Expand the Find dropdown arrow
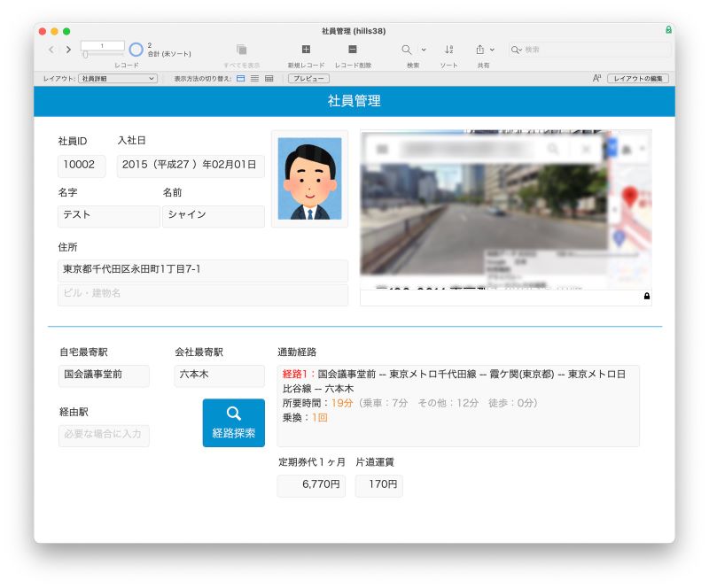This screenshot has height=588, width=709. pos(424,50)
